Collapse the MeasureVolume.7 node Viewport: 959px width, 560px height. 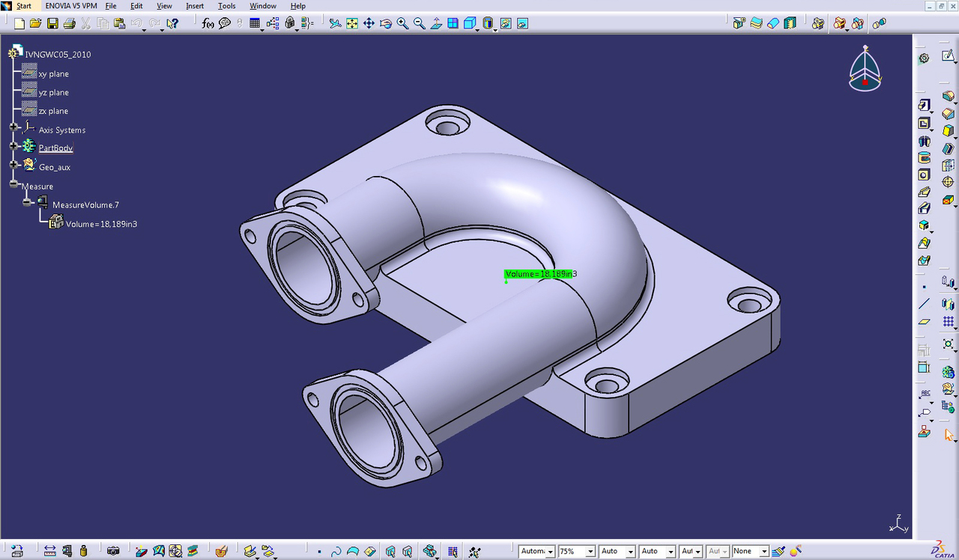pos(27,201)
